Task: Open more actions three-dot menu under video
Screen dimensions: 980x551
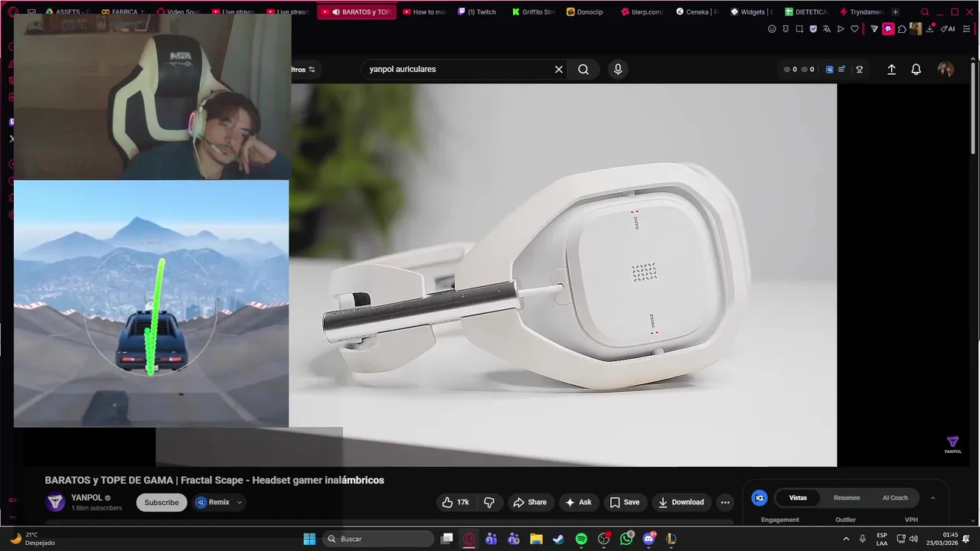Action: [x=725, y=502]
